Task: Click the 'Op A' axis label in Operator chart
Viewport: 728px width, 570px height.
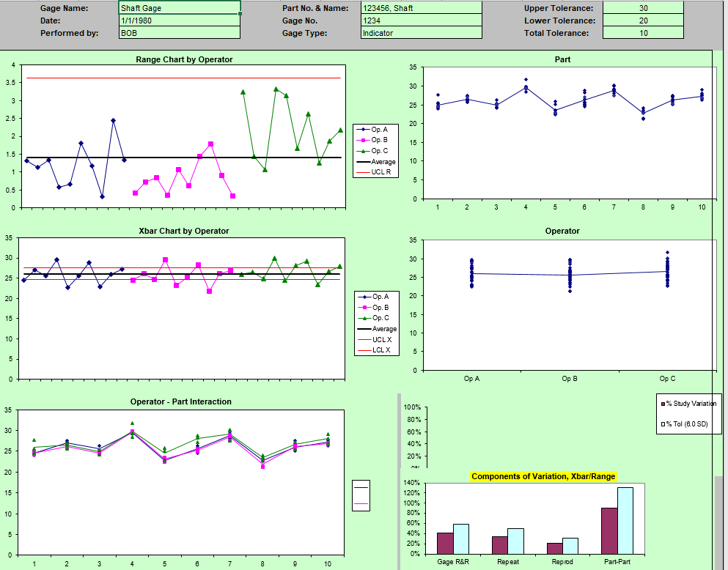Action: (471, 379)
